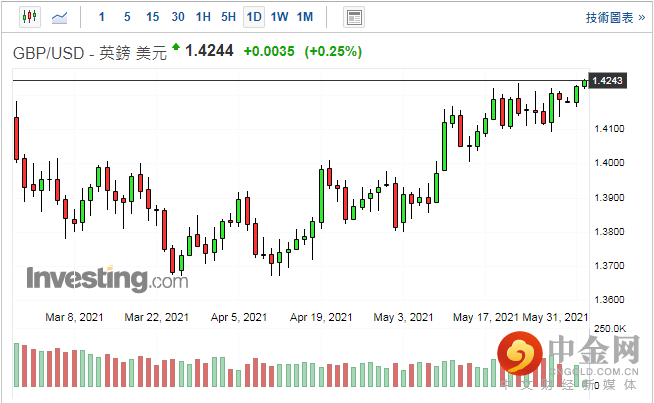Click the green up-arrow price indicator

click(177, 46)
